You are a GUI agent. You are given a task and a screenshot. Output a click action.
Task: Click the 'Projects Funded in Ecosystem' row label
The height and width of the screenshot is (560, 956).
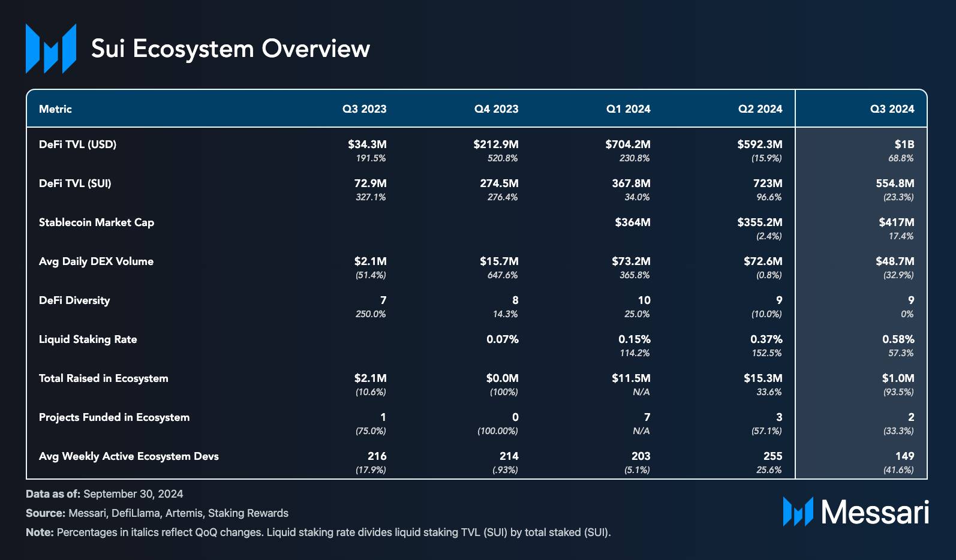[114, 417]
